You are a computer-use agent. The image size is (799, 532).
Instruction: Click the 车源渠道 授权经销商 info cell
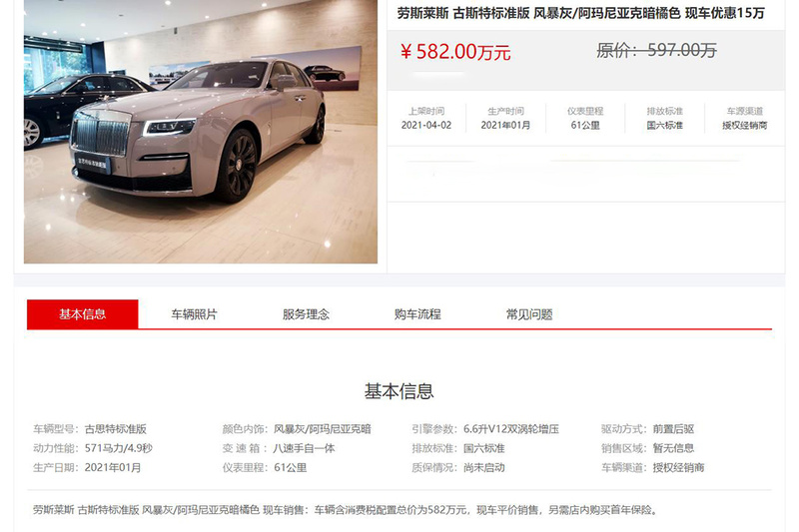point(744,118)
